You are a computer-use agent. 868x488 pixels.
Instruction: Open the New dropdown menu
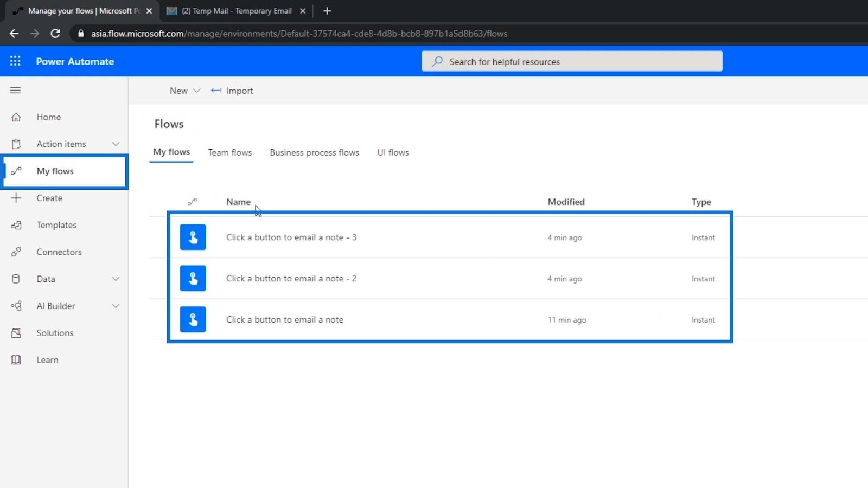tap(185, 91)
